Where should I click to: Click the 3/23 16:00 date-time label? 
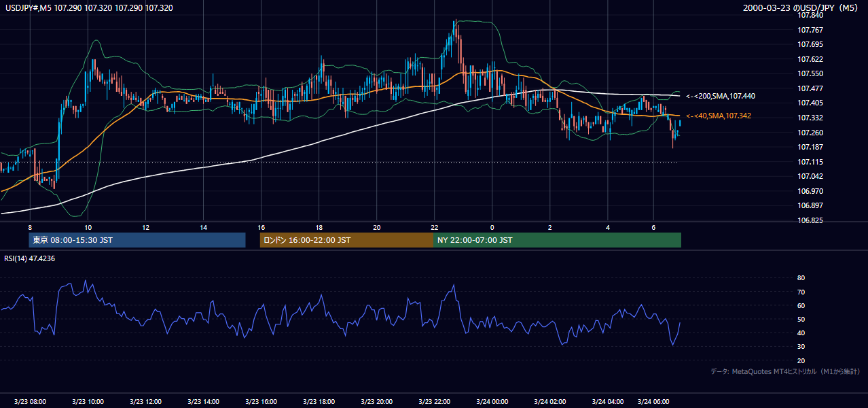click(261, 402)
